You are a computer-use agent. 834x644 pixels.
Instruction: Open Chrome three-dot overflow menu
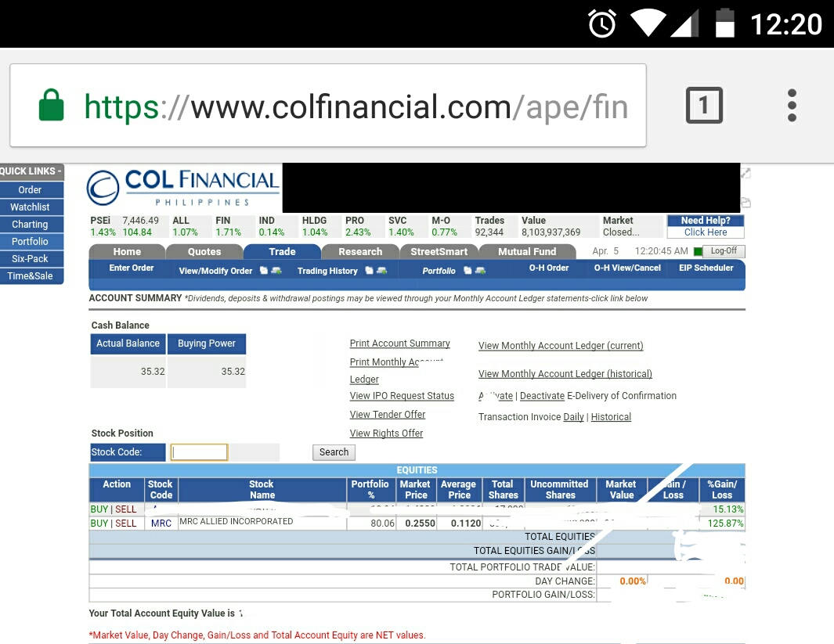pos(792,105)
